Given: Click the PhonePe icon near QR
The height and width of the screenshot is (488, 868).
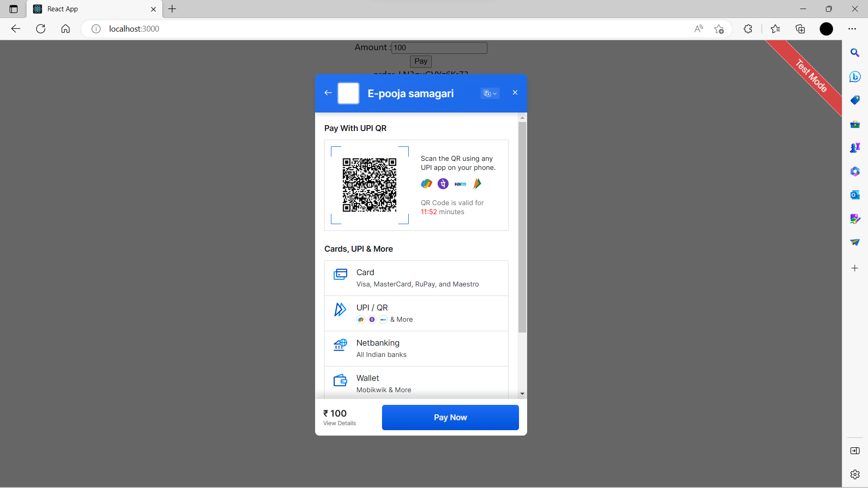Looking at the screenshot, I should click(443, 184).
